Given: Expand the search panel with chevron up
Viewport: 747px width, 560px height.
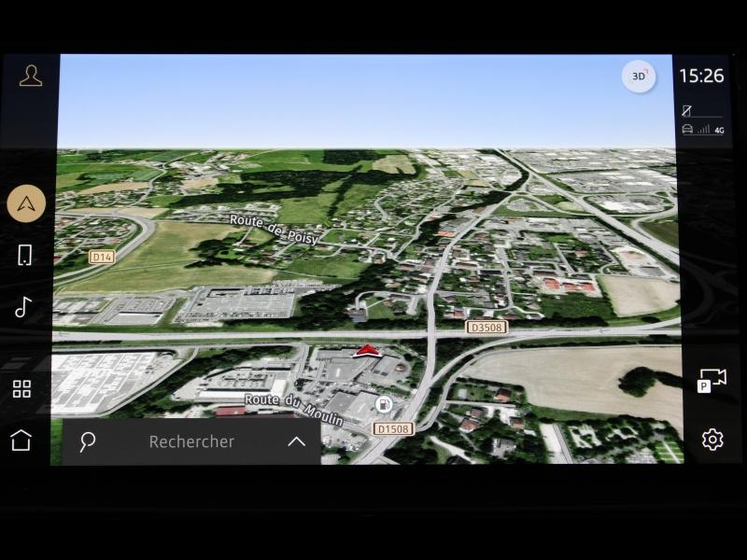Looking at the screenshot, I should point(296,441).
